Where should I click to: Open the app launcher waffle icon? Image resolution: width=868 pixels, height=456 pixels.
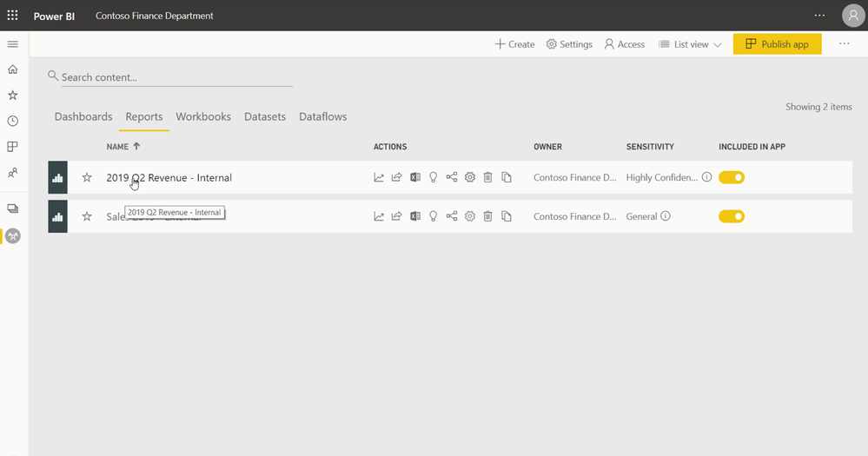12,16
